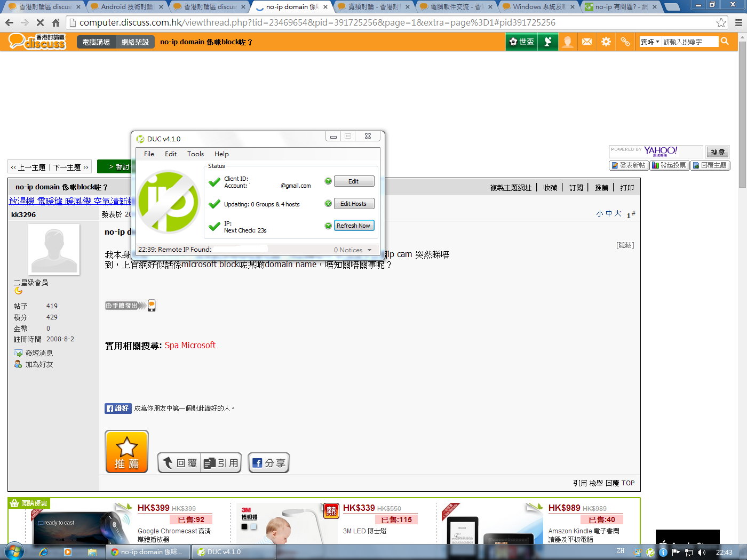Open the gear settings icon in forum header
747x560 pixels.
606,42
